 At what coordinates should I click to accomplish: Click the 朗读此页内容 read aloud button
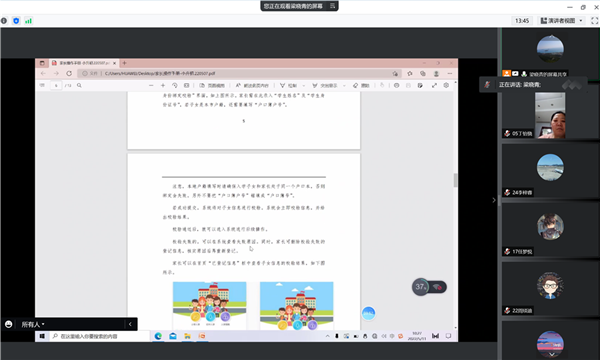tap(252, 85)
